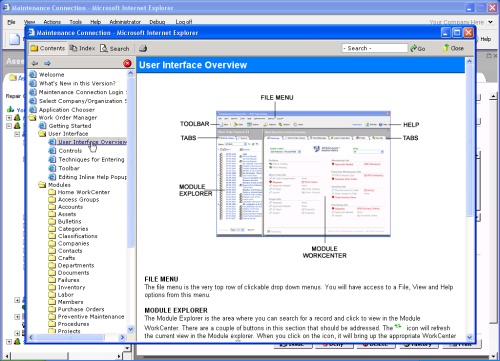The image size is (500, 361).
Task: Click scroll-right arrow of contents tree
Action: coord(122,337)
